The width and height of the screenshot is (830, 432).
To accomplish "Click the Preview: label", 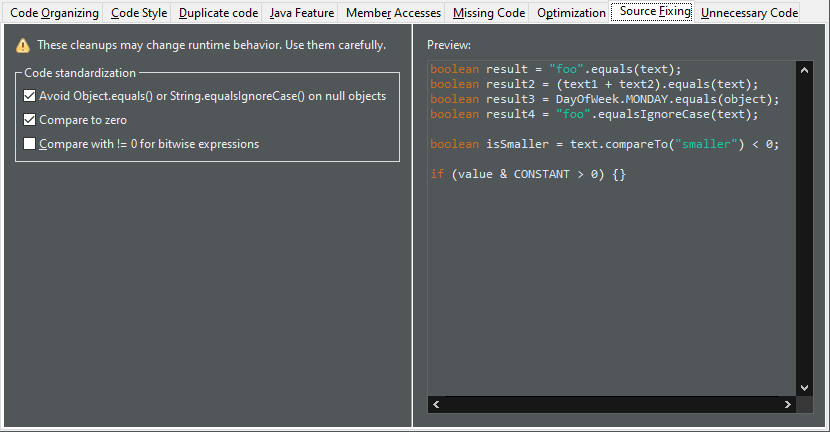I will pos(449,45).
